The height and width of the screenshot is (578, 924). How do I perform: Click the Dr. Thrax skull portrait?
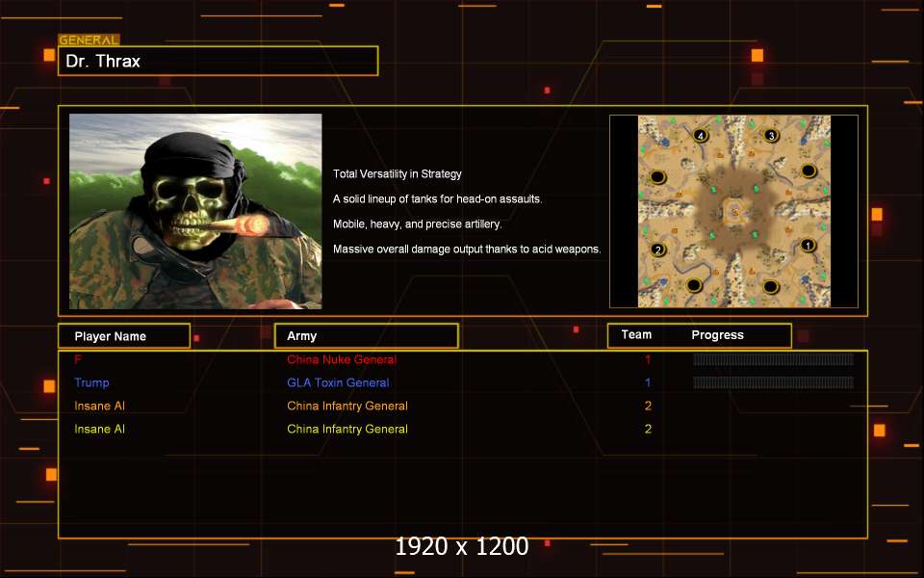pyautogui.click(x=195, y=211)
